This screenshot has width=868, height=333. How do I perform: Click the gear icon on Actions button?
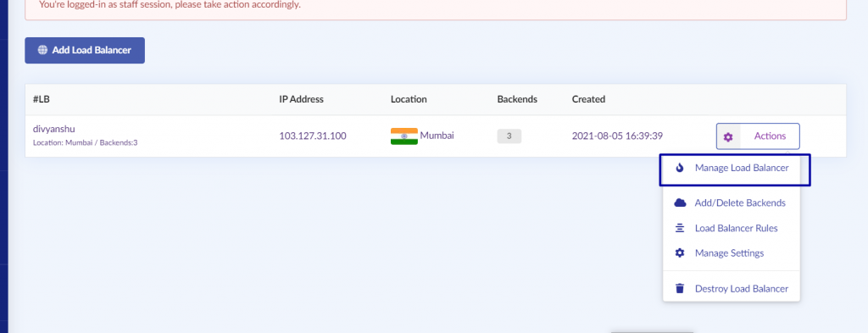(728, 136)
